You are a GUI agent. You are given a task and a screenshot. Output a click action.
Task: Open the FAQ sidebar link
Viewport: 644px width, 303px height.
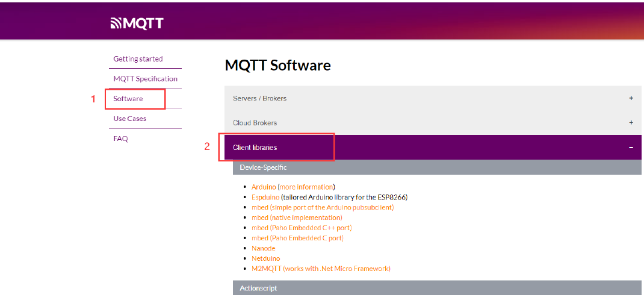point(121,139)
